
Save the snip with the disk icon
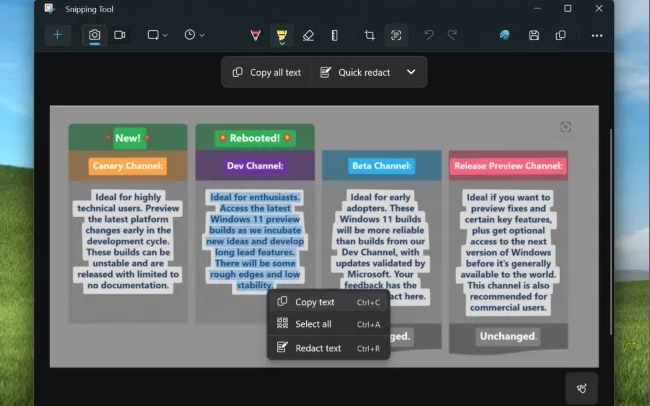coord(534,35)
